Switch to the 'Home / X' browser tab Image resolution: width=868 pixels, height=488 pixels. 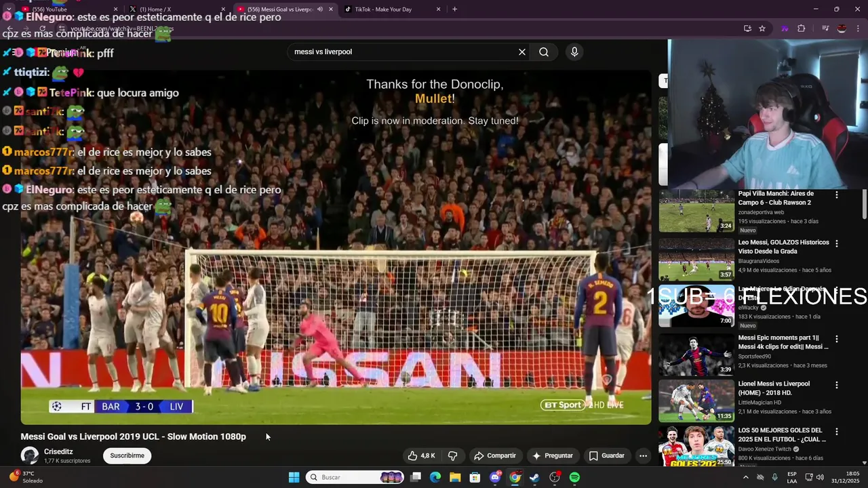pos(176,9)
